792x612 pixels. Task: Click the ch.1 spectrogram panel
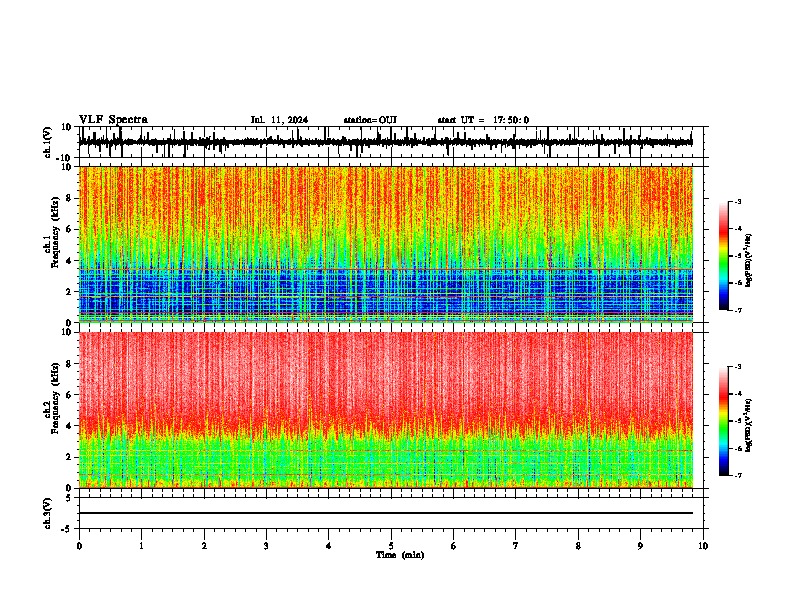[x=386, y=244]
